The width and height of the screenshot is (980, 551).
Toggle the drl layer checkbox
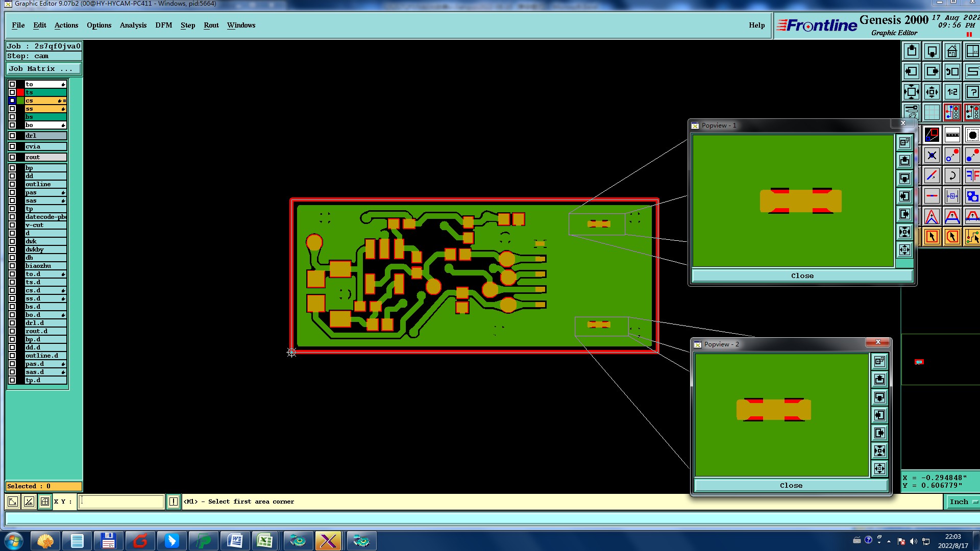(12, 136)
